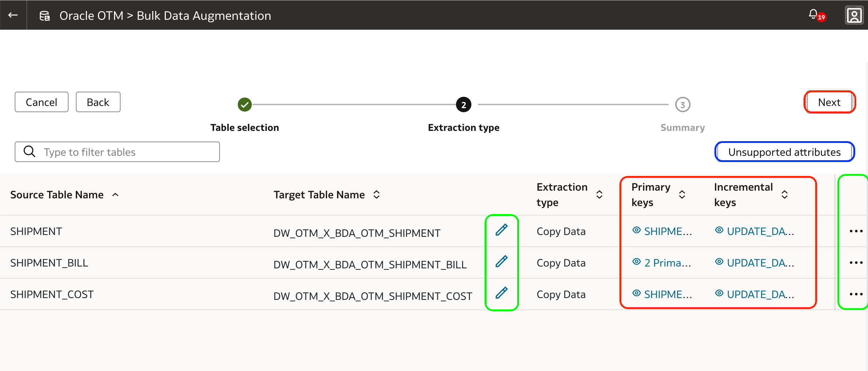Open row actions menu for SHIPMENT_COST
Image resolution: width=868 pixels, height=371 pixels.
856,294
